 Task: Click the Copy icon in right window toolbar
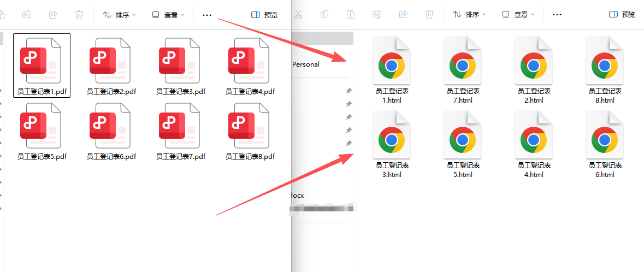point(324,15)
